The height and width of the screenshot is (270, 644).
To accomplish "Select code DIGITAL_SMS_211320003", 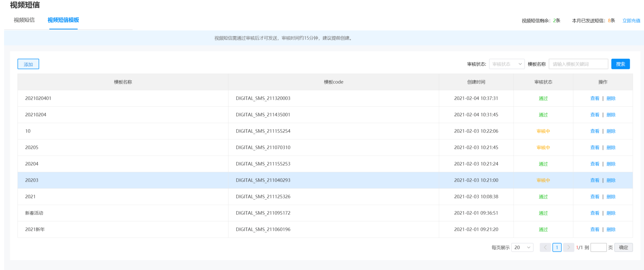I will (x=263, y=98).
